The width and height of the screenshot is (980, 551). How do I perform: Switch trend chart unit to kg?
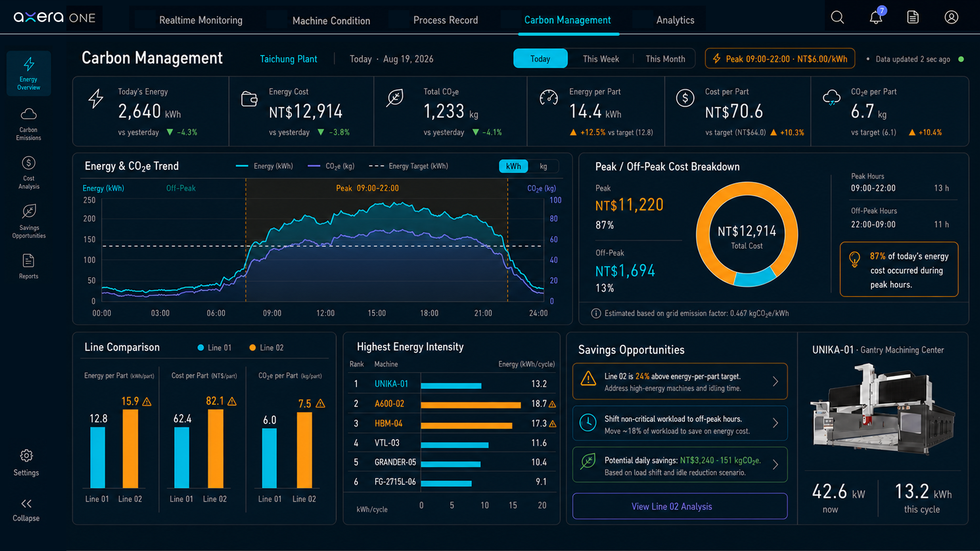(543, 166)
